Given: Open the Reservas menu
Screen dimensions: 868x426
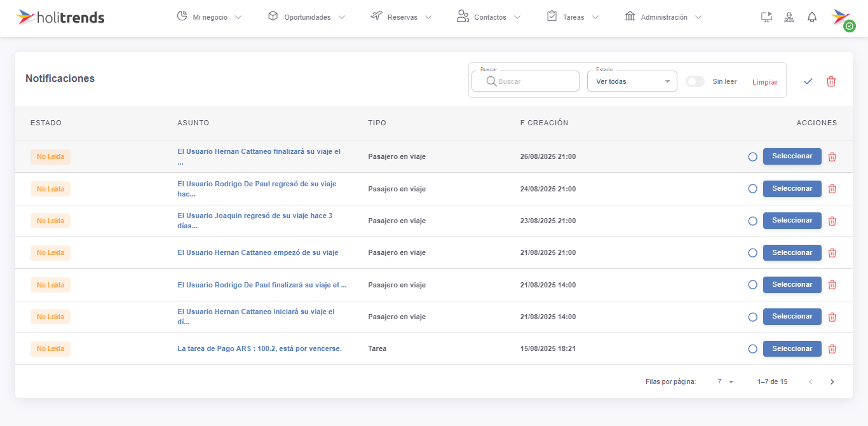Looking at the screenshot, I should click(x=402, y=17).
